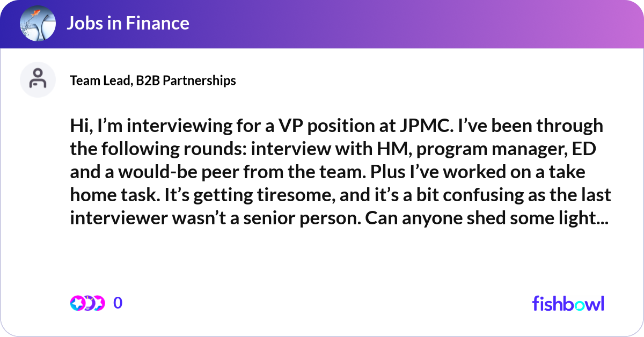Click the goldfish bowl group avatar

click(38, 24)
